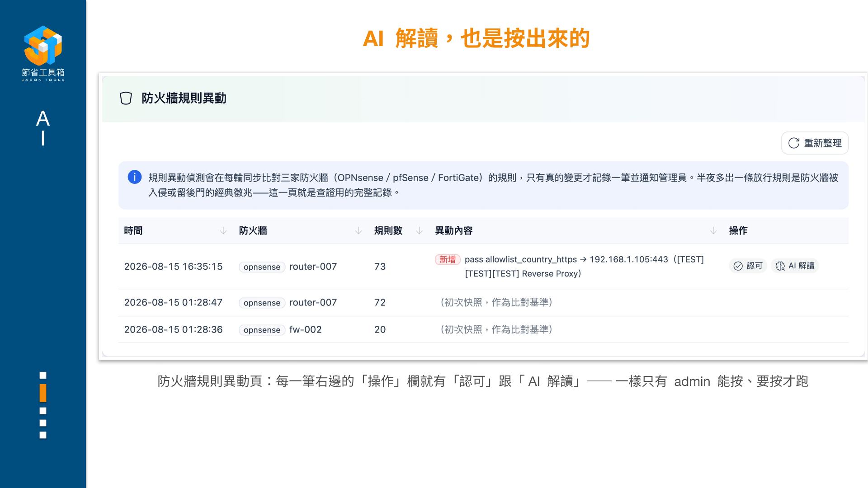Click rule count 72
The image size is (868, 488).
(380, 303)
